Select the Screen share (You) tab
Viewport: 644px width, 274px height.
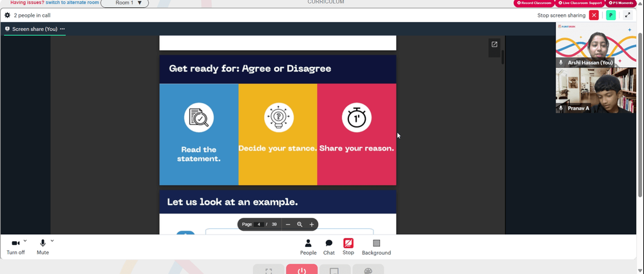(35, 29)
